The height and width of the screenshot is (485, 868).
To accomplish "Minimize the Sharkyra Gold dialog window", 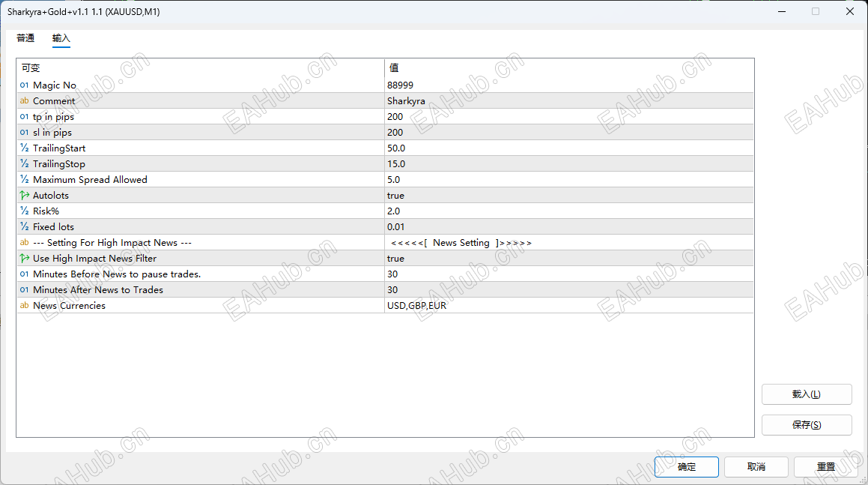I will tap(782, 12).
